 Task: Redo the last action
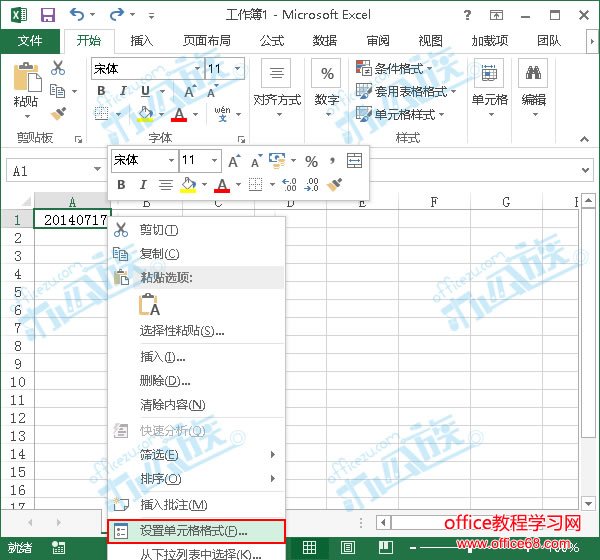(117, 15)
